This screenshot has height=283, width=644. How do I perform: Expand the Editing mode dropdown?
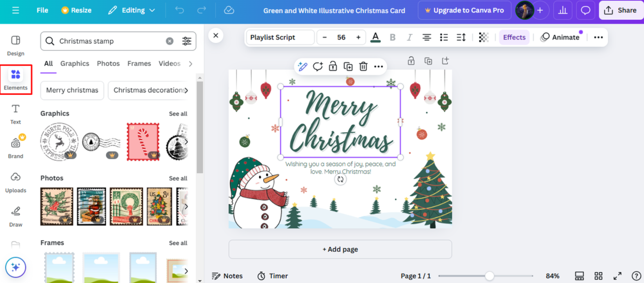[x=132, y=10]
